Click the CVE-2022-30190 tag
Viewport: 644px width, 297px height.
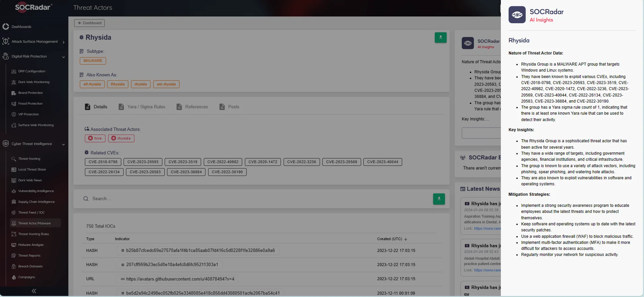(x=227, y=172)
